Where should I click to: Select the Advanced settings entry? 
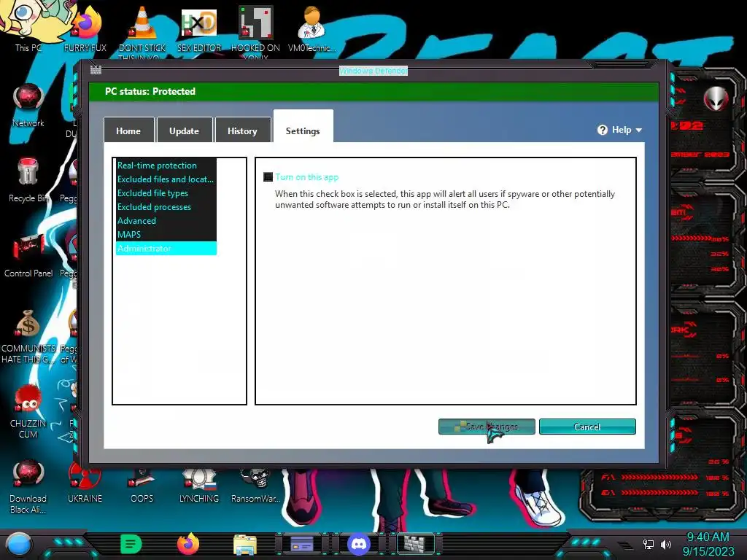point(166,220)
